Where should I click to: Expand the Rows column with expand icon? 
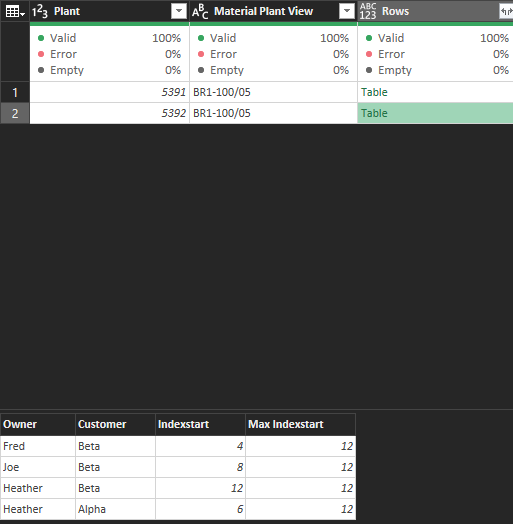506,11
